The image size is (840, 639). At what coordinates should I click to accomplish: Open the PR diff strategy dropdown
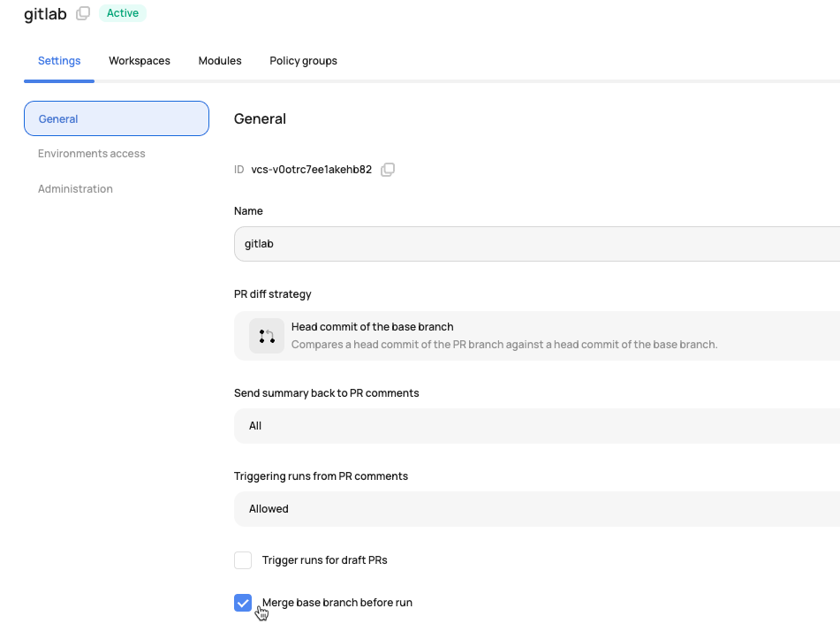tap(537, 336)
